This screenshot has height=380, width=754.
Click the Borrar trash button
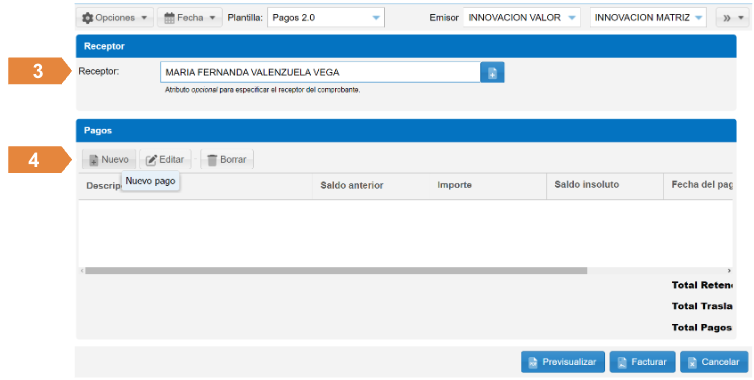tap(226, 160)
